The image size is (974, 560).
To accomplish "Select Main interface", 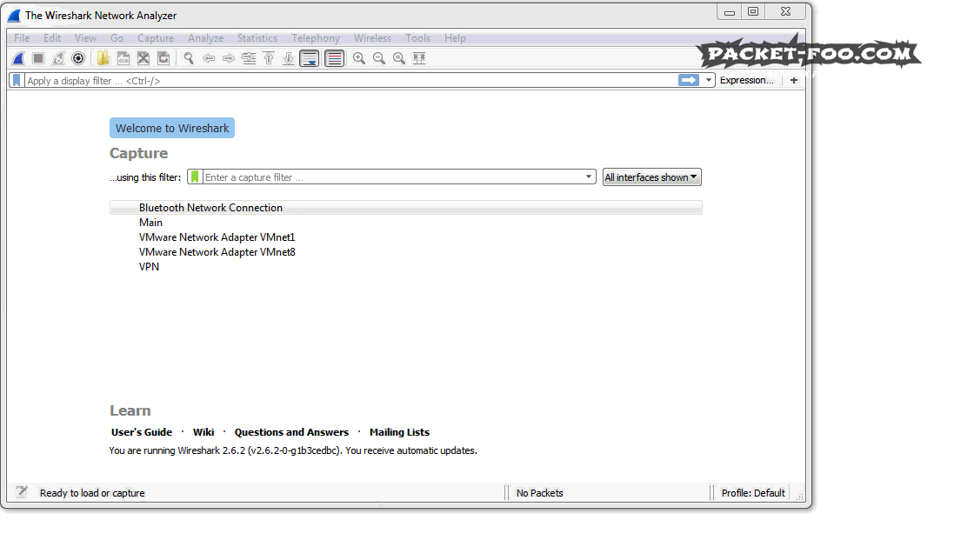I will 405,223.
